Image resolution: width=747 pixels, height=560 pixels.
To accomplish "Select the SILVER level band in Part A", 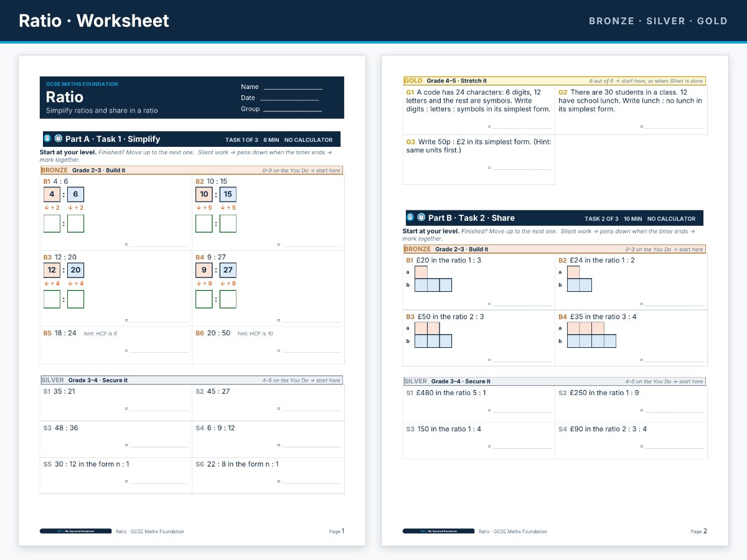I will click(x=191, y=380).
